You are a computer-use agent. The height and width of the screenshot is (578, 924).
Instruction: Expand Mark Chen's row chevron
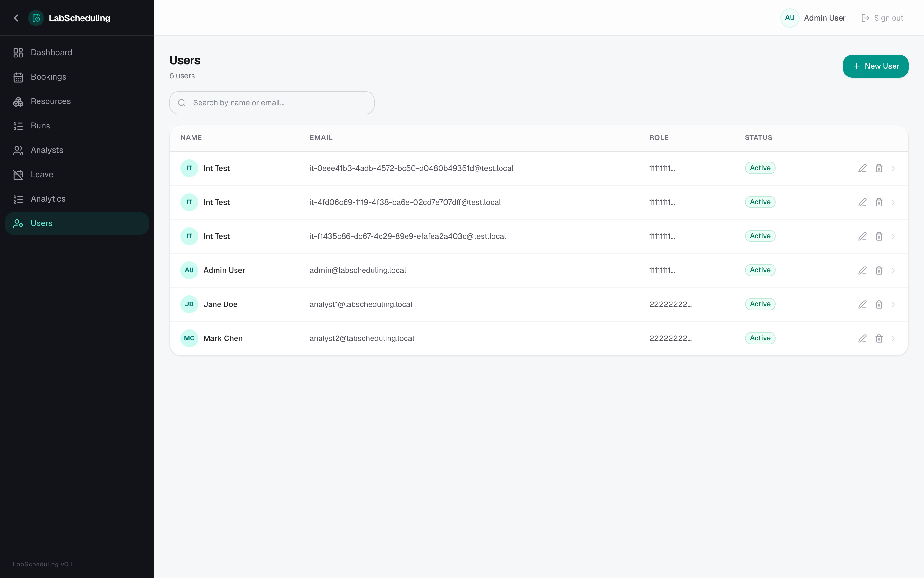point(893,338)
